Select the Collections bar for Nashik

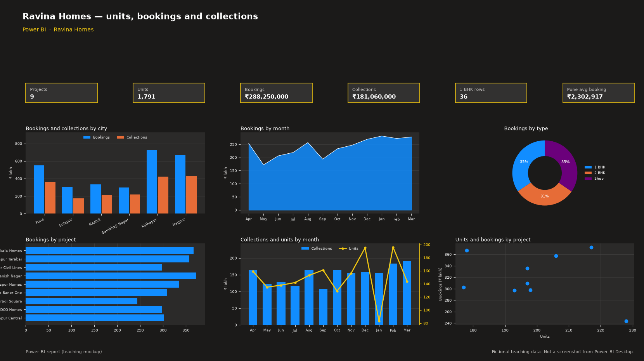[107, 204]
